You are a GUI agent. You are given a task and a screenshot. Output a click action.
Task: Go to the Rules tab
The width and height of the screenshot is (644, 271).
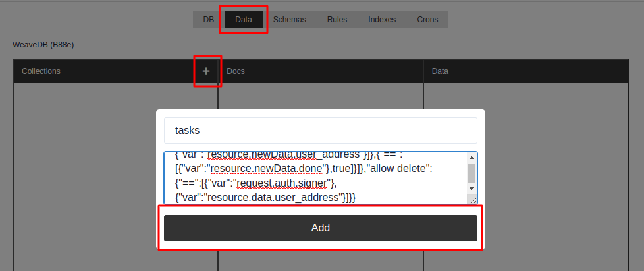336,20
